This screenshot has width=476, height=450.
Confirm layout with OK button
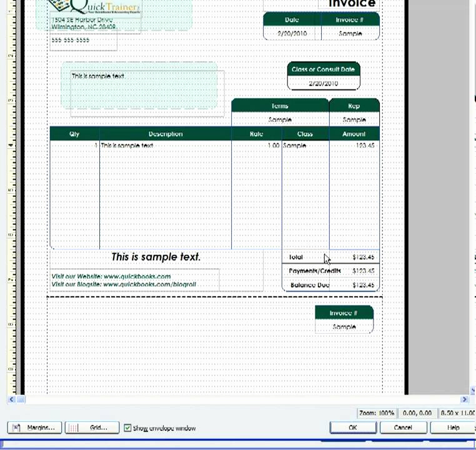click(353, 427)
